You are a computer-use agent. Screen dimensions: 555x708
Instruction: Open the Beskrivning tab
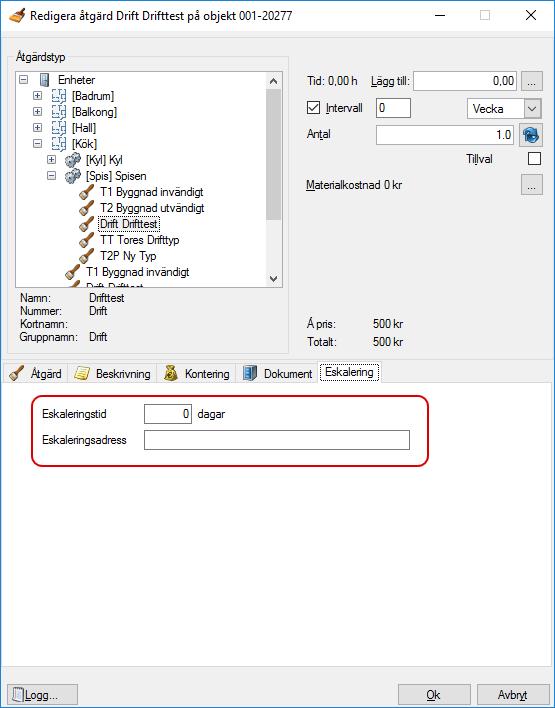(112, 373)
